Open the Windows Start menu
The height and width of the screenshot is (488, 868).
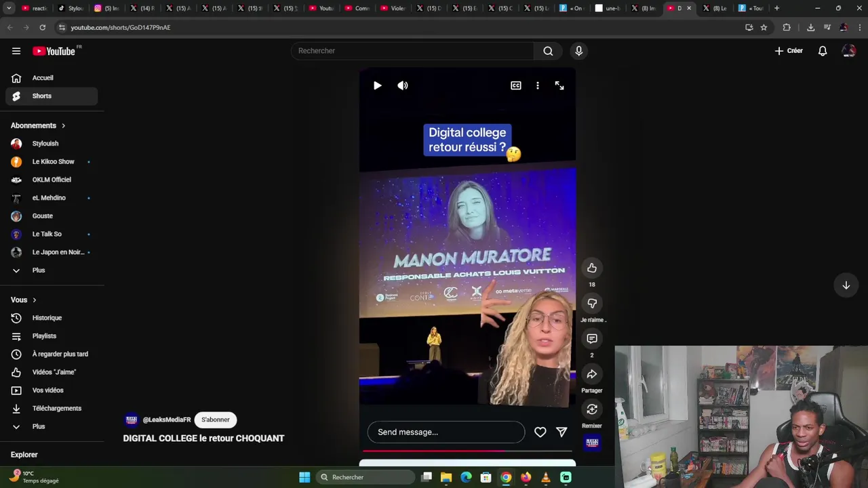(304, 477)
